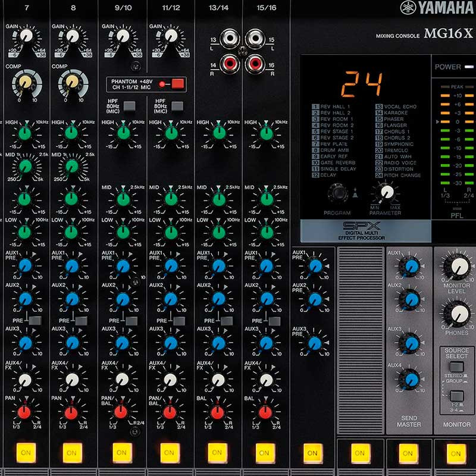Click the LOW 100Hz knob on channel 7
Screen dimensions: 476x476
(x=25, y=232)
